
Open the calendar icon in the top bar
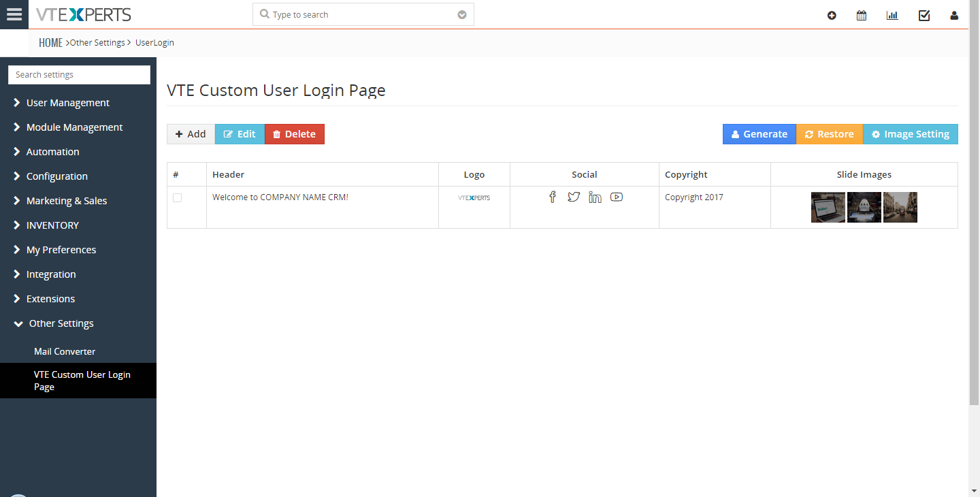point(861,14)
